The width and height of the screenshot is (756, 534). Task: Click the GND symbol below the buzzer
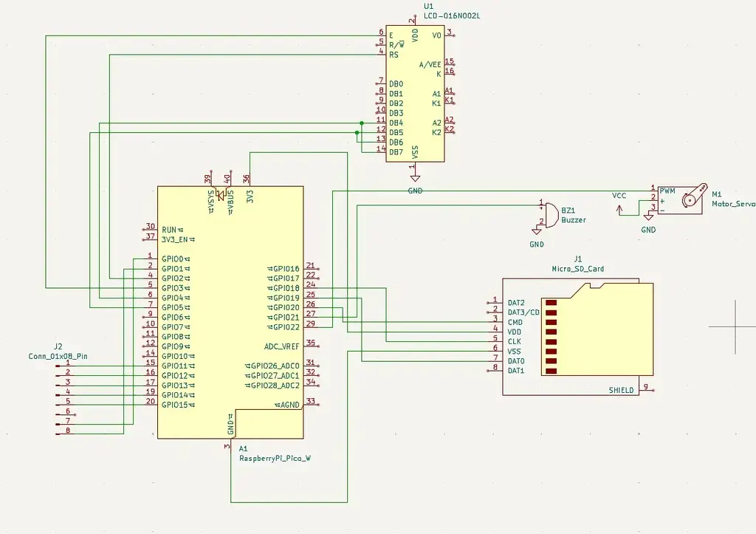click(536, 231)
